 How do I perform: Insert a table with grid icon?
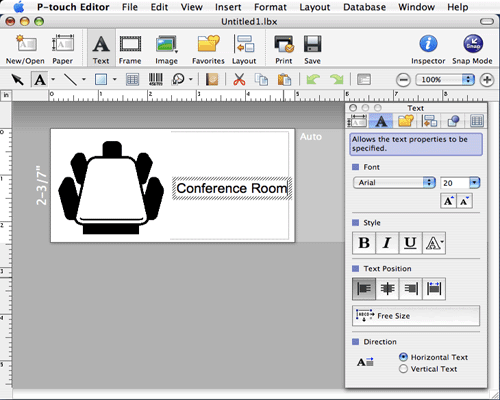tap(132, 80)
